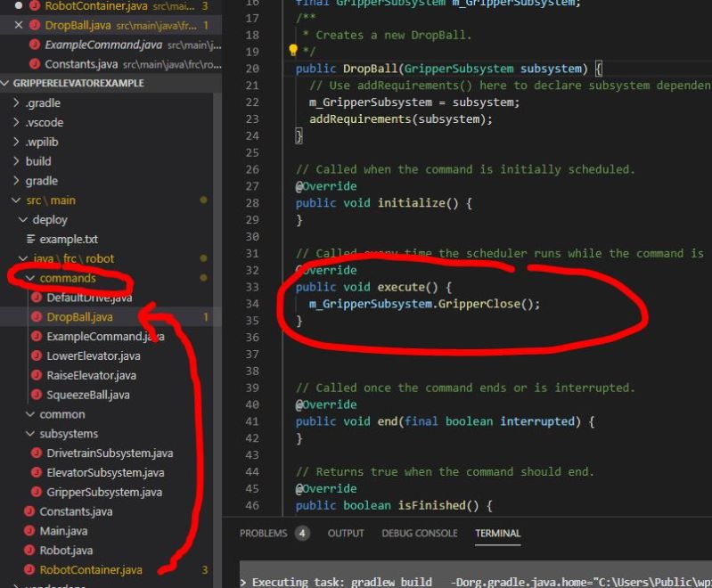This screenshot has height=588, width=712.
Task: Click problem count 3 beside RobotContainer.java in tree
Action: (205, 570)
